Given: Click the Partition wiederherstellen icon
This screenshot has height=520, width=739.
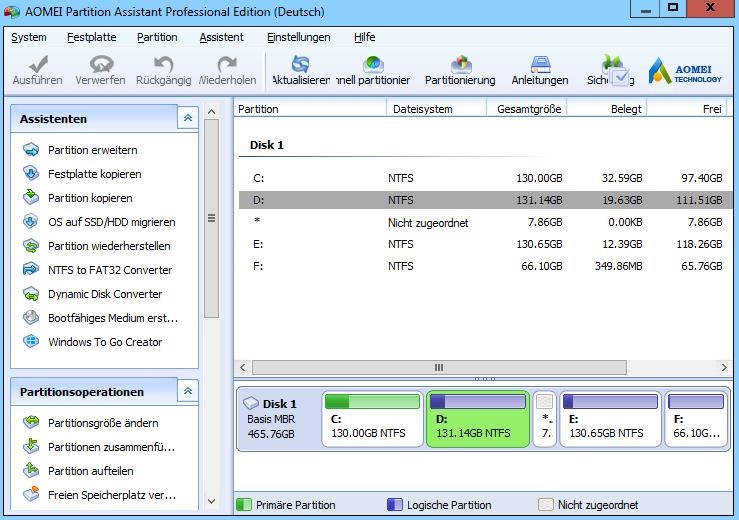Looking at the screenshot, I should 31,246.
